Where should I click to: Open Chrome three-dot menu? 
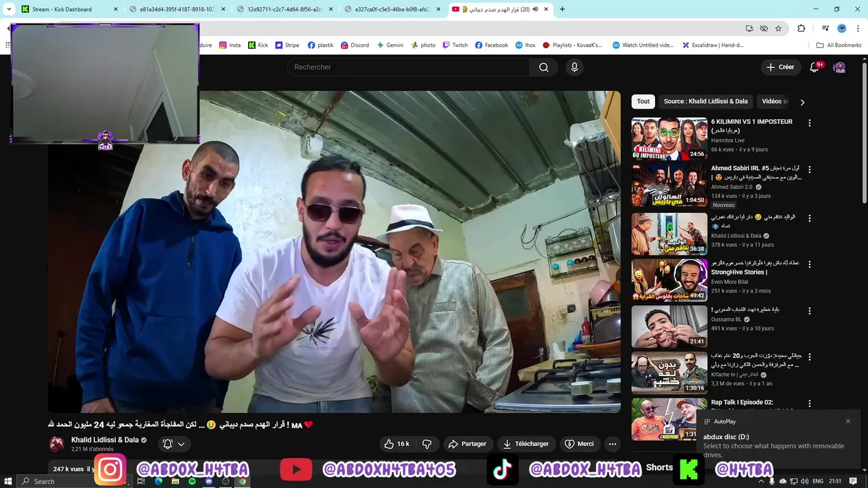(858, 28)
